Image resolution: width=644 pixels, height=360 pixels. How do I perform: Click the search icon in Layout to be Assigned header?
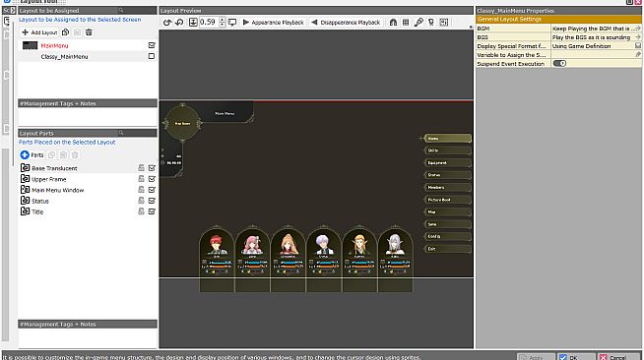121,10
